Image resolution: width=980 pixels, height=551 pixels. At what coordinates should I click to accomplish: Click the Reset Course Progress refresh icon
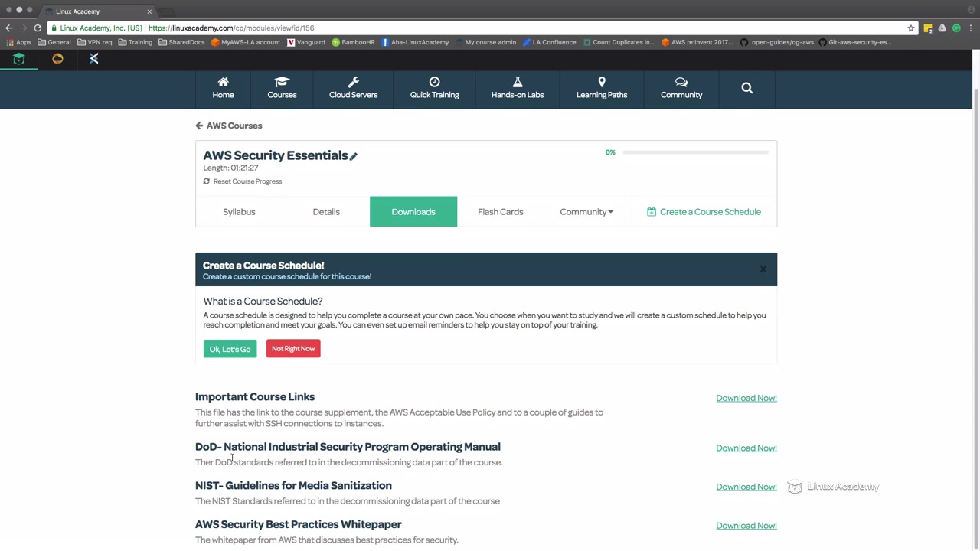point(206,181)
